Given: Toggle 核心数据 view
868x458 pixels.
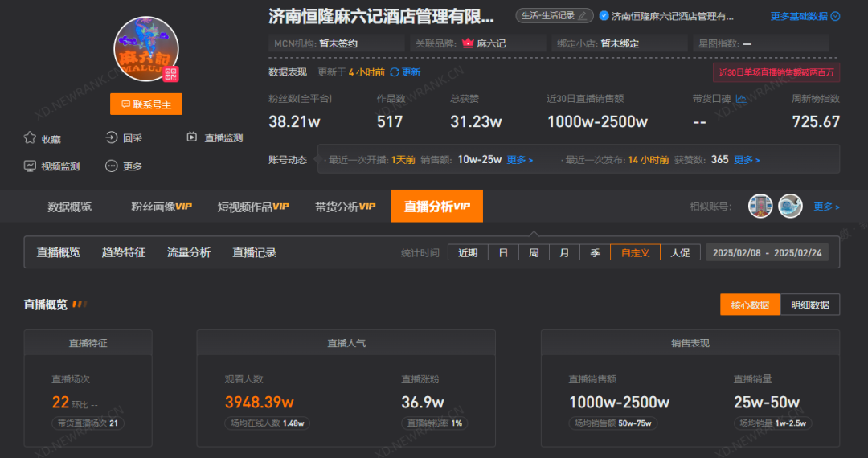Looking at the screenshot, I should tap(750, 305).
